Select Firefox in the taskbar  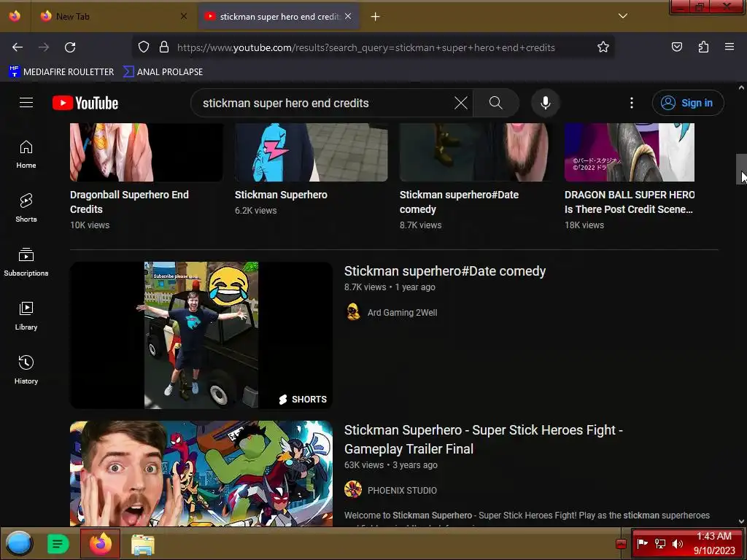pos(100,544)
